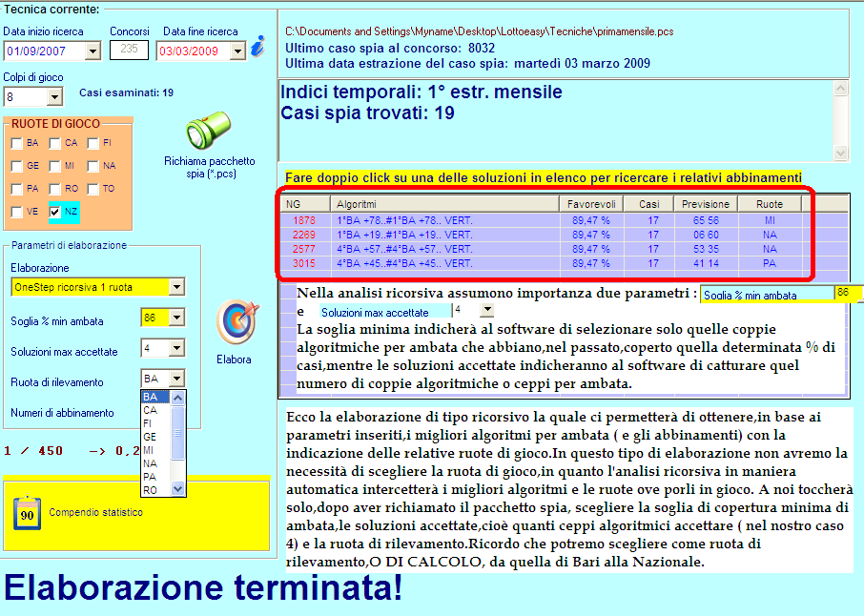This screenshot has width=864, height=616.
Task: Select RO in the wheel dropdown list
Action: [156, 490]
